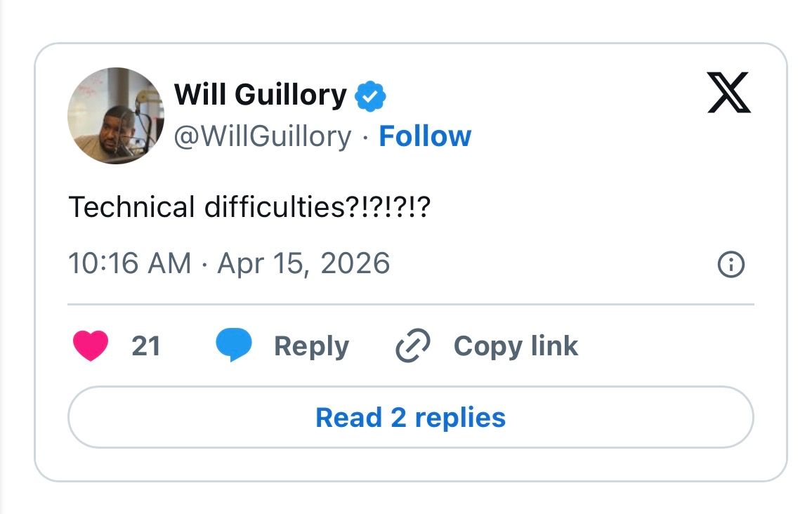Click the word "replies" in the bottom button
Screen dimensions: 812x514
tap(460, 418)
